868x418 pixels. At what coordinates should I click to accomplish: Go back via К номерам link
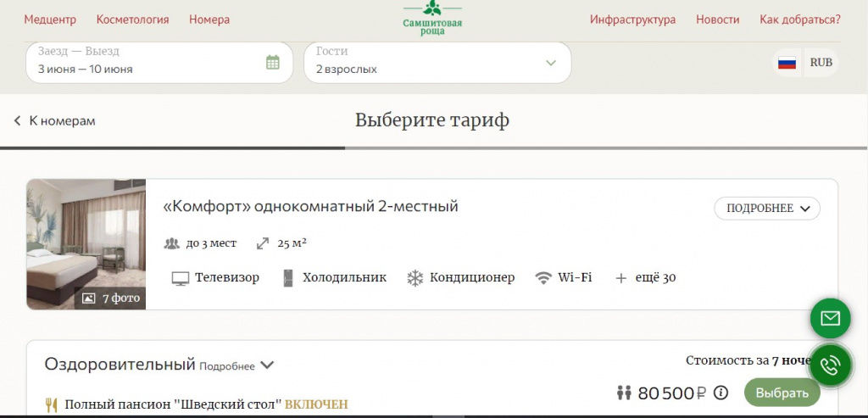coord(55,121)
